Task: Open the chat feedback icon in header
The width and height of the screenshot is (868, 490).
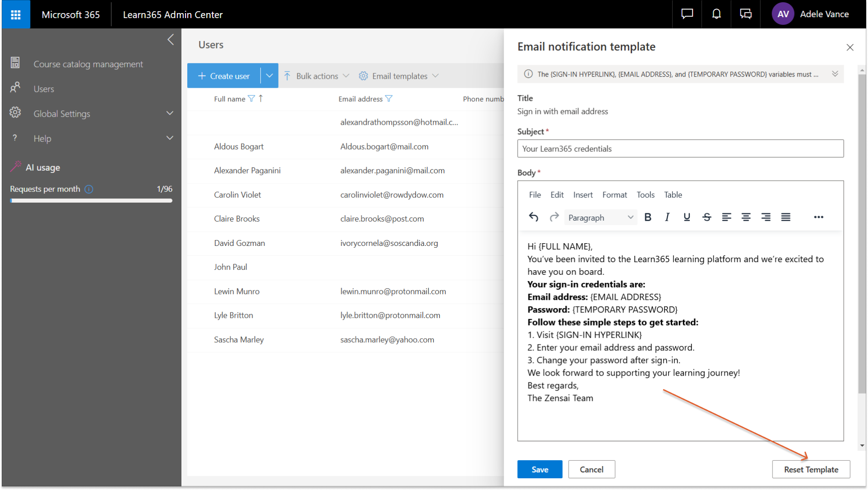Action: tap(687, 14)
